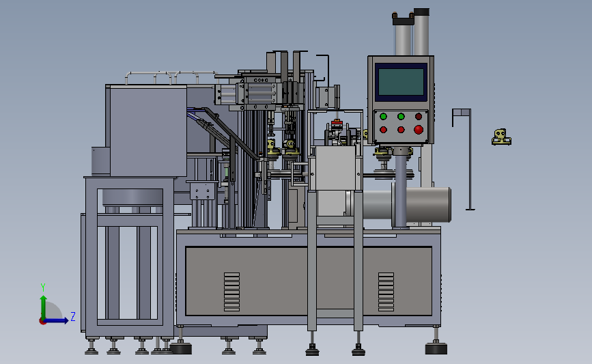Select the small box attached left of hopper
This screenshot has width=592, height=364.
pyautogui.click(x=100, y=161)
